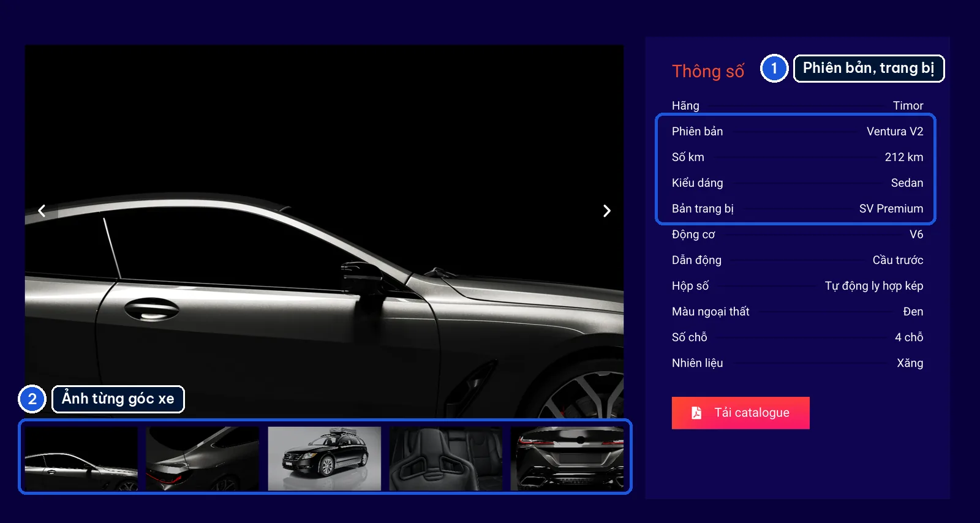Click the main car photo
This screenshot has width=980, height=523.
324,231
